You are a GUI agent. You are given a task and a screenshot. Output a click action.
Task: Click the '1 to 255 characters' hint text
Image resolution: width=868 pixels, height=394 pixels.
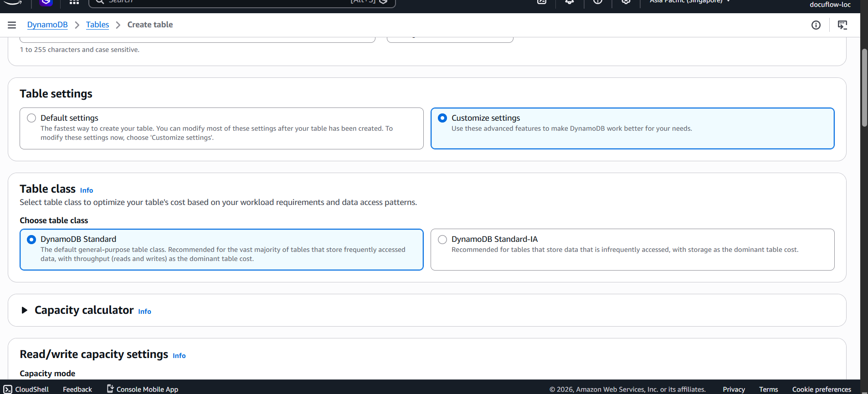(x=80, y=50)
